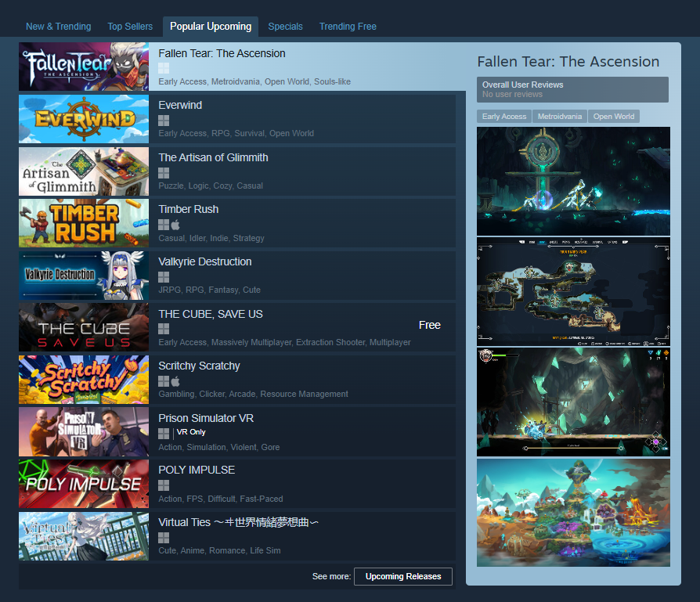The height and width of the screenshot is (602, 700).
Task: Open The Artisan of Glimmith capsule image
Action: (84, 171)
